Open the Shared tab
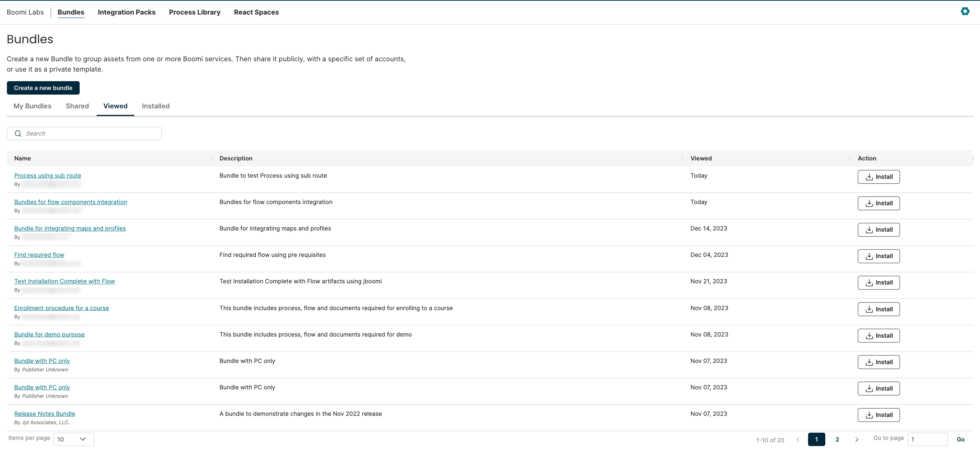980x461 pixels. [x=77, y=106]
